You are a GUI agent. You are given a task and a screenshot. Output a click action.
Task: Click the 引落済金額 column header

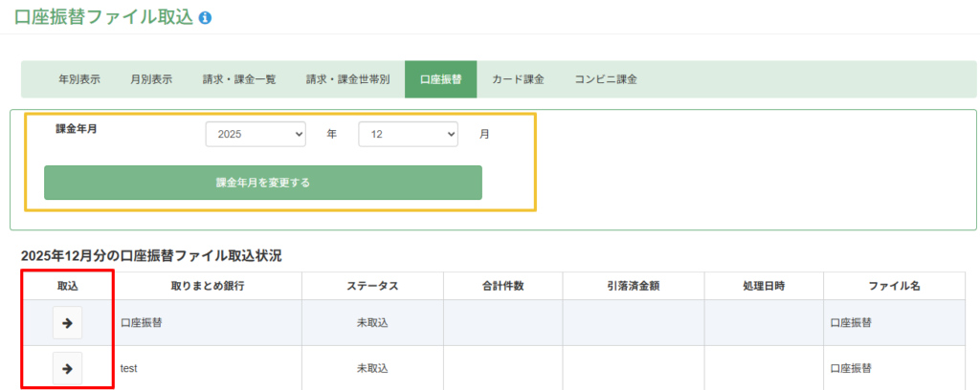pyautogui.click(x=633, y=286)
